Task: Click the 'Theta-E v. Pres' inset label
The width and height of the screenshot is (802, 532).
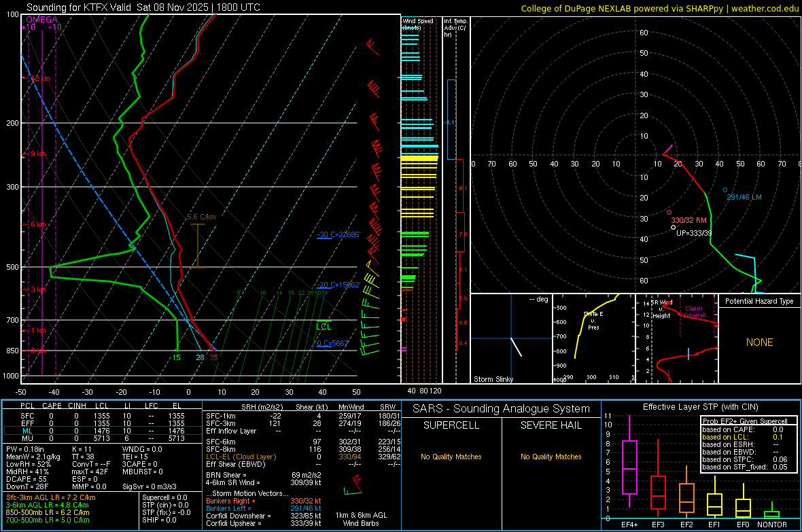Action: coord(593,321)
